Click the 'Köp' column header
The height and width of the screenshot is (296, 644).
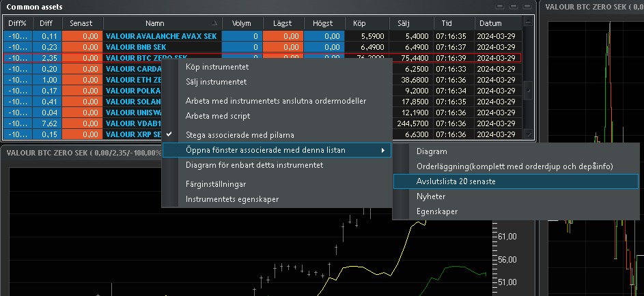click(x=365, y=23)
